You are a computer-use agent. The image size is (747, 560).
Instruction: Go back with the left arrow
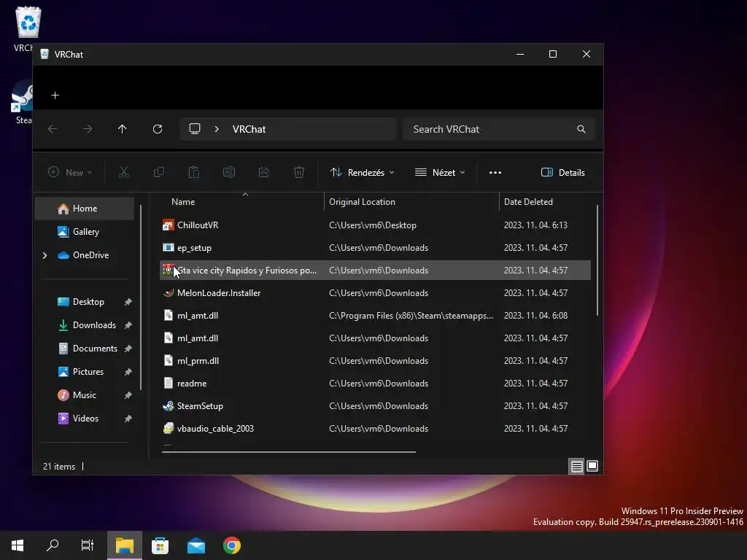[53, 129]
